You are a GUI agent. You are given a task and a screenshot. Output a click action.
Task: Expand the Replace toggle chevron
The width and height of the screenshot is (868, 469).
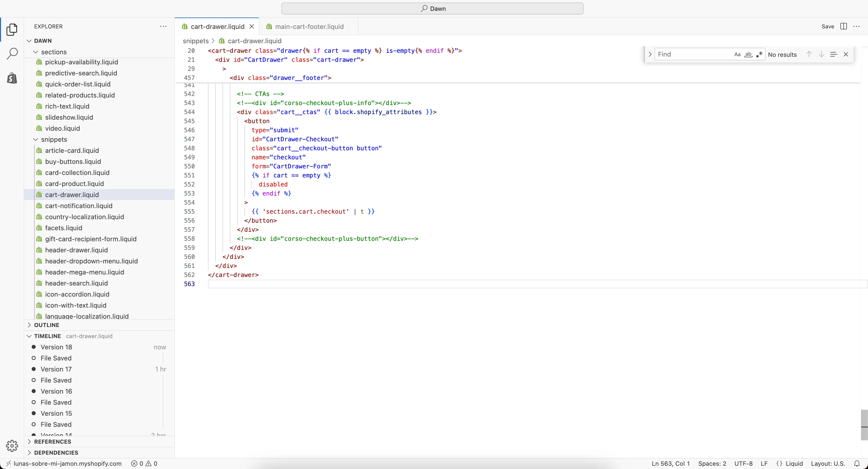[x=650, y=54]
